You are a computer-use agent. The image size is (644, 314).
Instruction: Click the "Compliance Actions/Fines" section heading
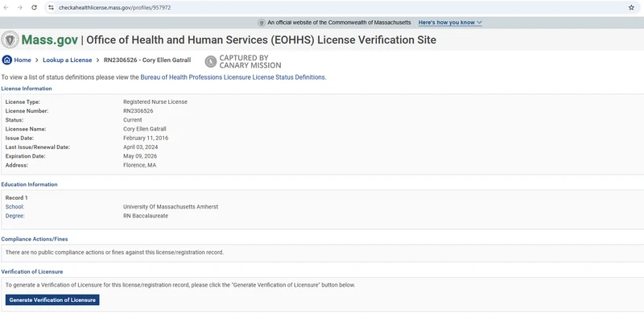click(35, 239)
